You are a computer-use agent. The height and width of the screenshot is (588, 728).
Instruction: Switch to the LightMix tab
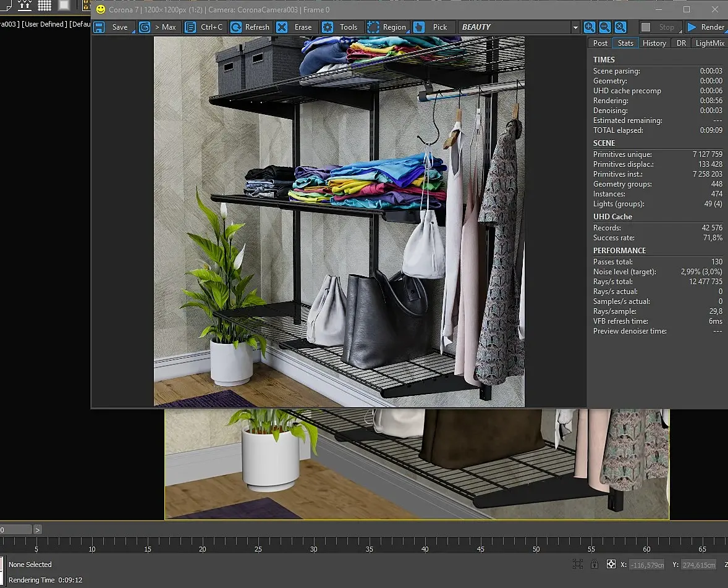tap(709, 43)
